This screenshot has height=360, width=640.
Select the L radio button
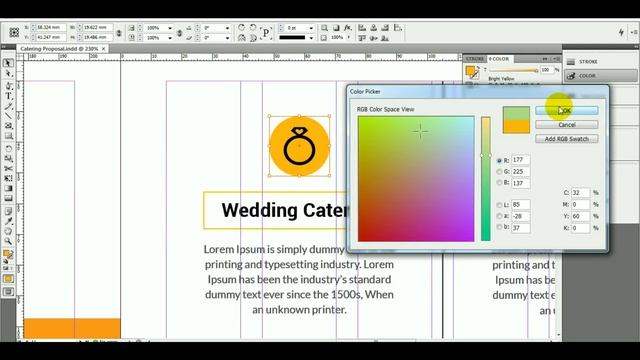(x=499, y=204)
